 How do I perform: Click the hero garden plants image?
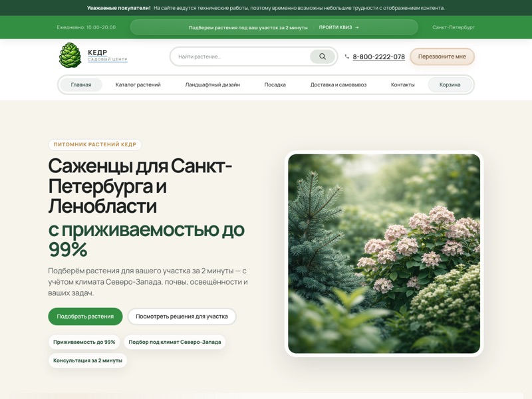tap(384, 254)
